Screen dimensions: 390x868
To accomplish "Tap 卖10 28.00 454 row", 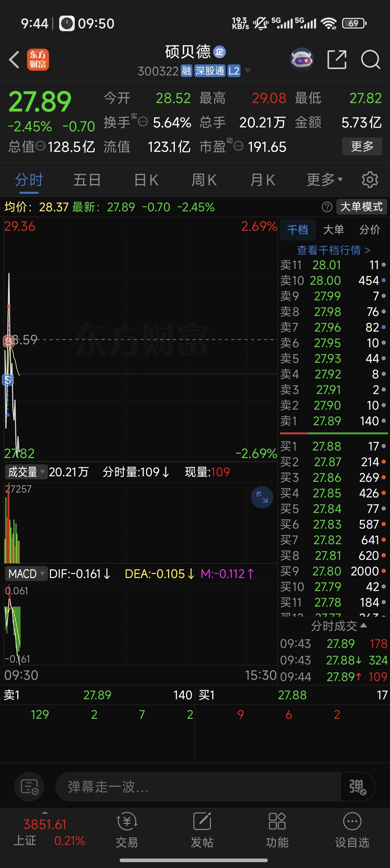I will pos(333,280).
